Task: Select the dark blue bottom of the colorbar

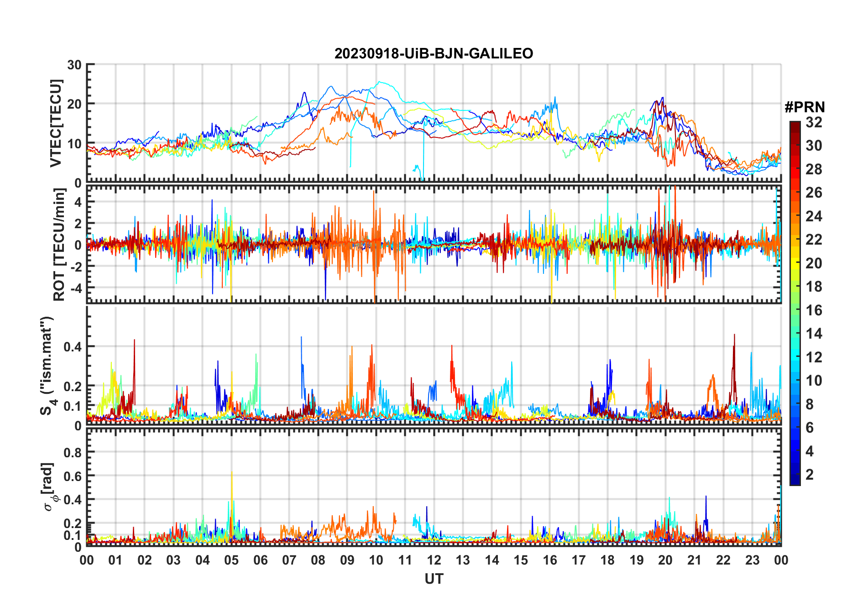Action: click(x=795, y=479)
